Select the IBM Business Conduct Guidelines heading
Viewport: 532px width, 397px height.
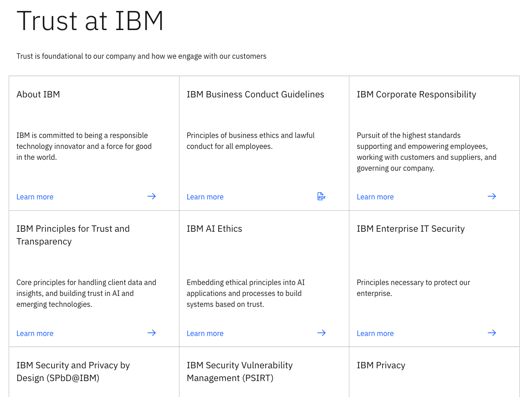pos(255,94)
